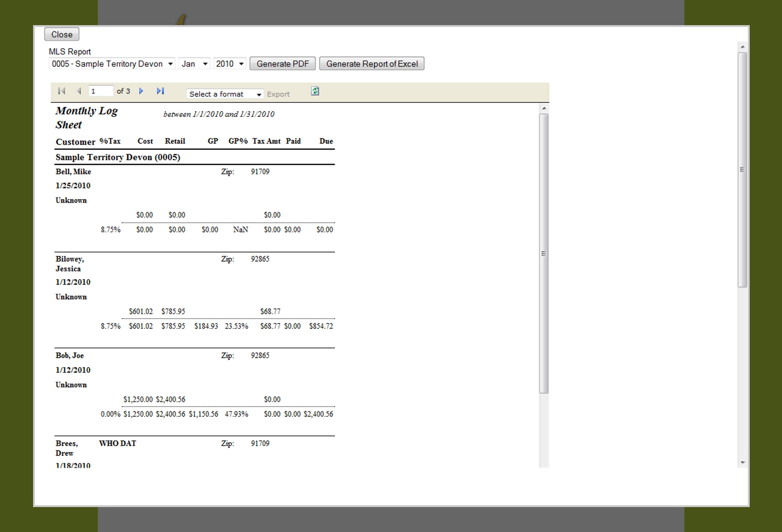Open the month dropdown showing Jan

(194, 64)
